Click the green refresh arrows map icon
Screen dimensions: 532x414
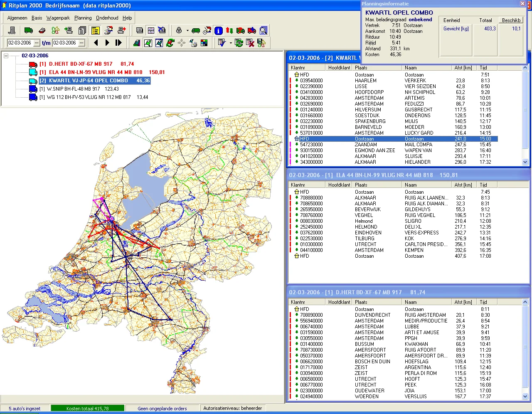(x=170, y=43)
